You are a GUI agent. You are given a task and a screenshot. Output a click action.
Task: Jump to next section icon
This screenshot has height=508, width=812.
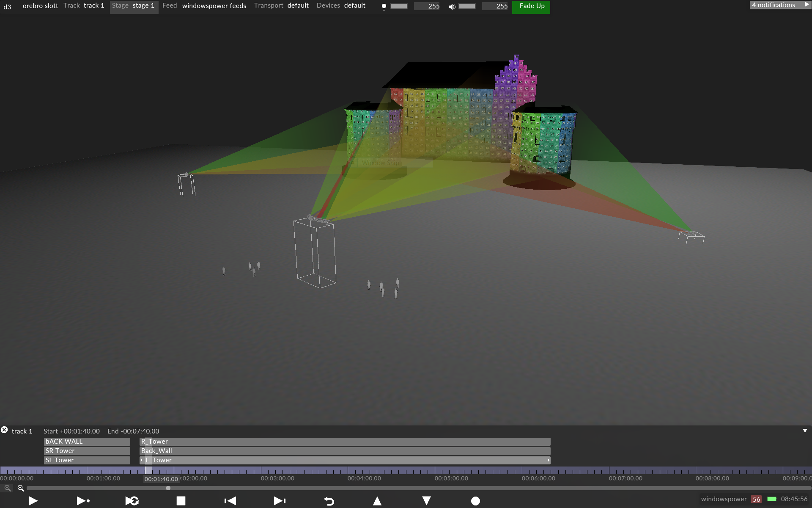pyautogui.click(x=280, y=501)
